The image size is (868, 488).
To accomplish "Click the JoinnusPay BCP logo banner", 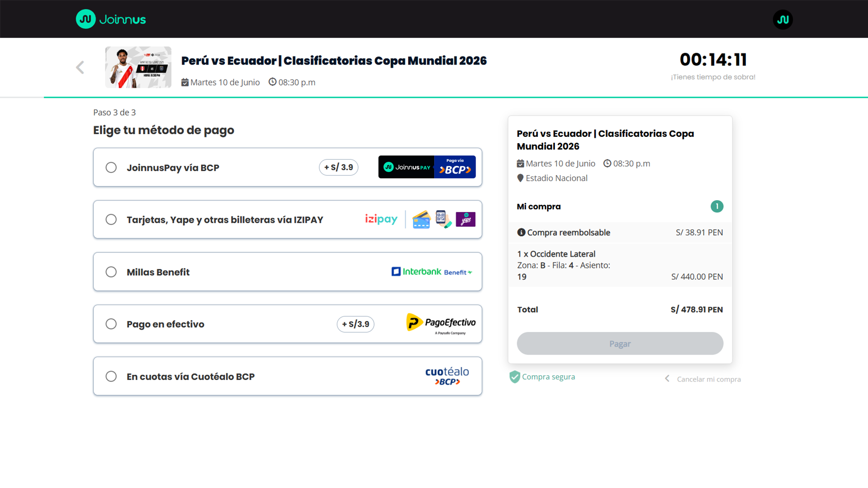I will (426, 167).
